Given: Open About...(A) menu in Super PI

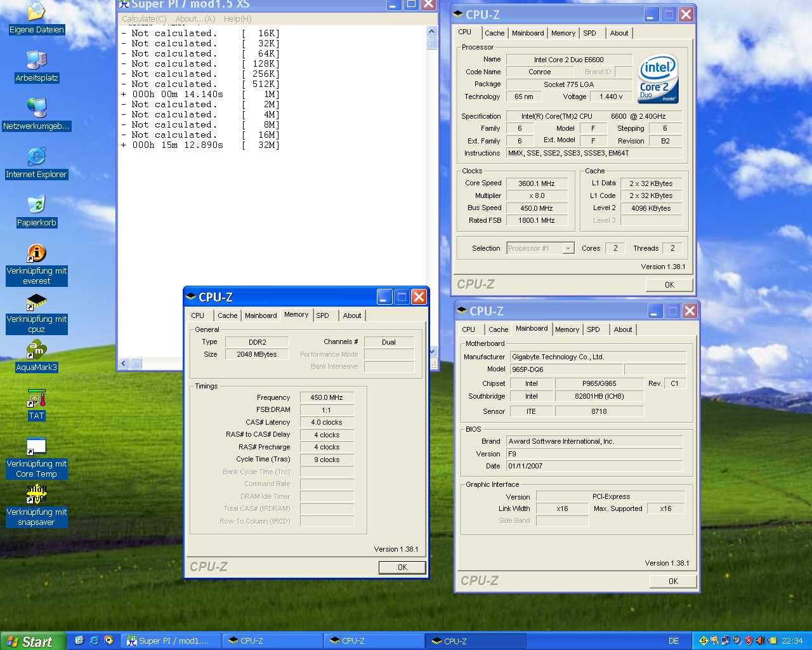Looking at the screenshot, I should click(x=195, y=19).
